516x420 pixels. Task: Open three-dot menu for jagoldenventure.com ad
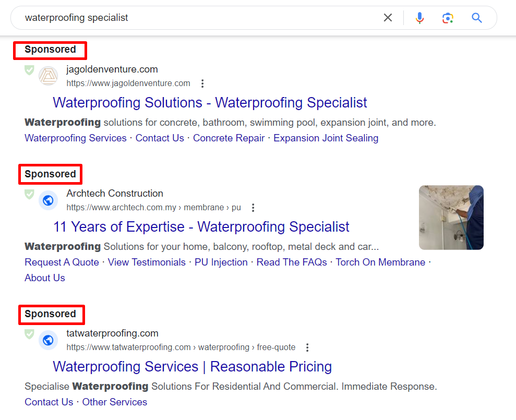(x=203, y=83)
